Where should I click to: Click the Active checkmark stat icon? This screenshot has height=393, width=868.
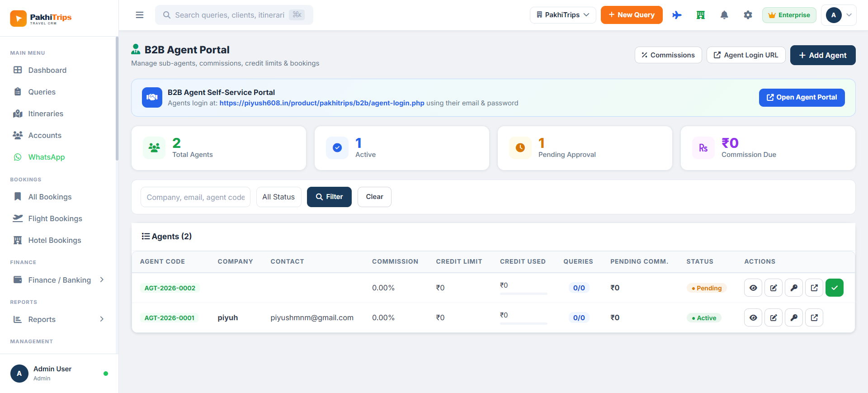337,148
